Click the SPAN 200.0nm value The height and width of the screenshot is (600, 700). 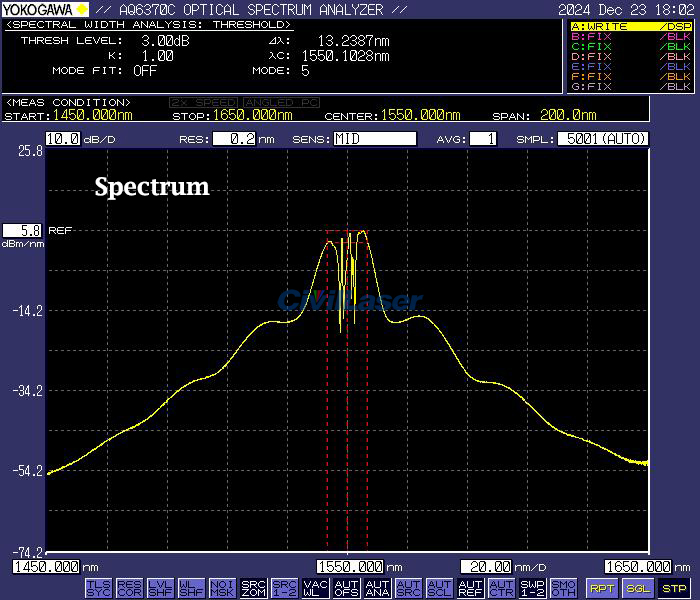pyautogui.click(x=568, y=115)
